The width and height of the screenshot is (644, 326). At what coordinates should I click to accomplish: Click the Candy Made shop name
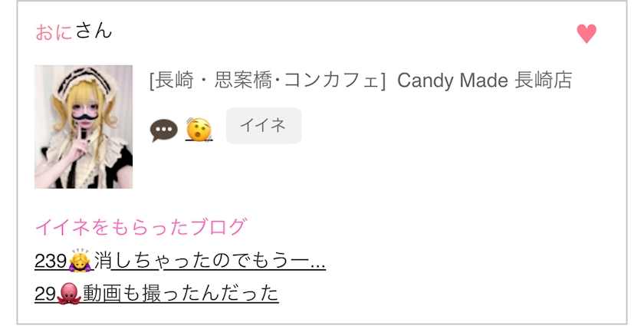[x=452, y=81]
